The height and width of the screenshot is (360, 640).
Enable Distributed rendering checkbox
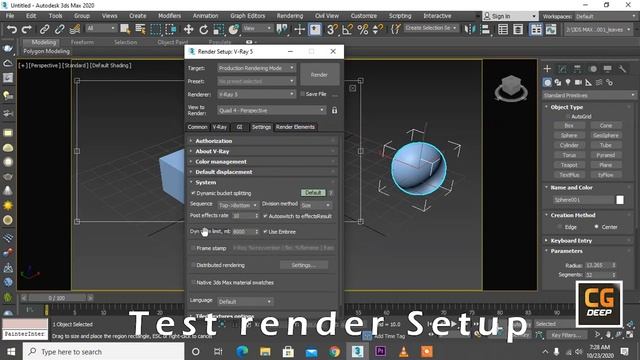pos(193,265)
